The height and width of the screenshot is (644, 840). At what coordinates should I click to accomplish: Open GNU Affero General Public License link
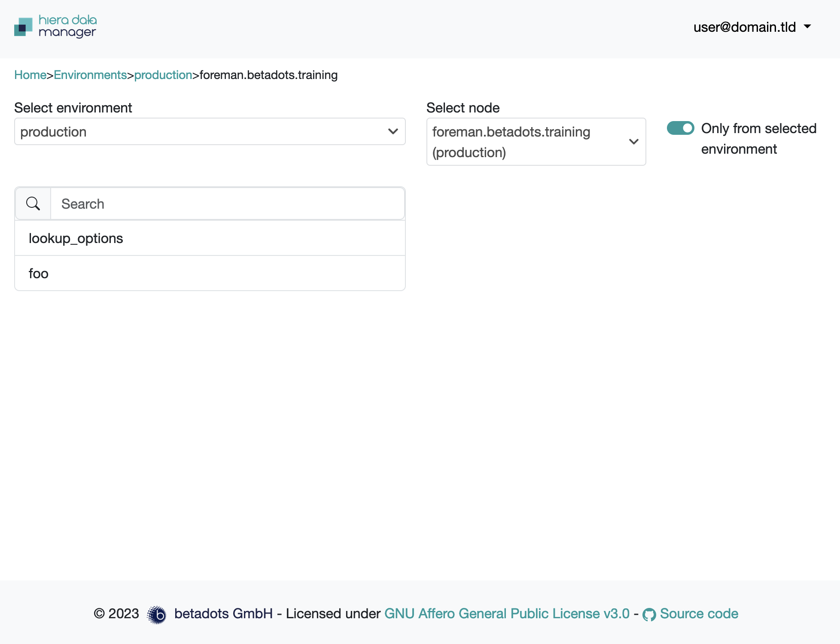click(x=507, y=614)
